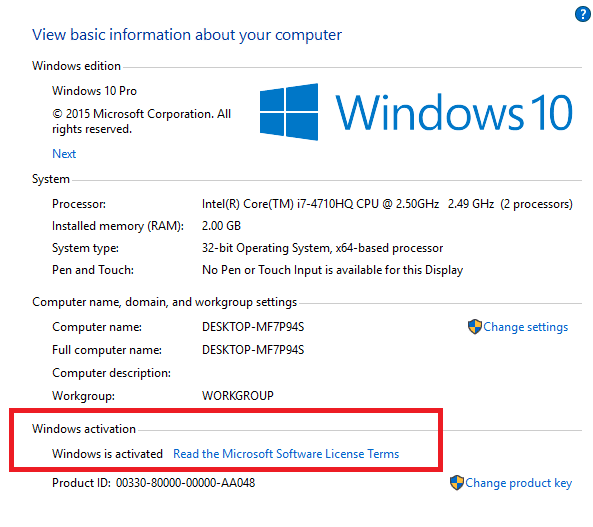Click the Full computer name value DESKTOP-MF7P94S
The height and width of the screenshot is (527, 593).
[253, 350]
